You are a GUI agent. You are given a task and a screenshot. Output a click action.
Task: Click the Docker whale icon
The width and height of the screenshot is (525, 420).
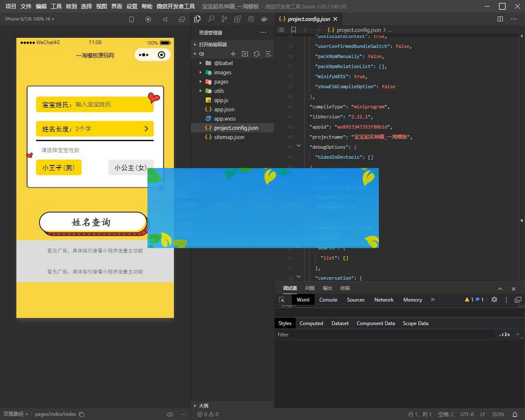click(x=264, y=19)
